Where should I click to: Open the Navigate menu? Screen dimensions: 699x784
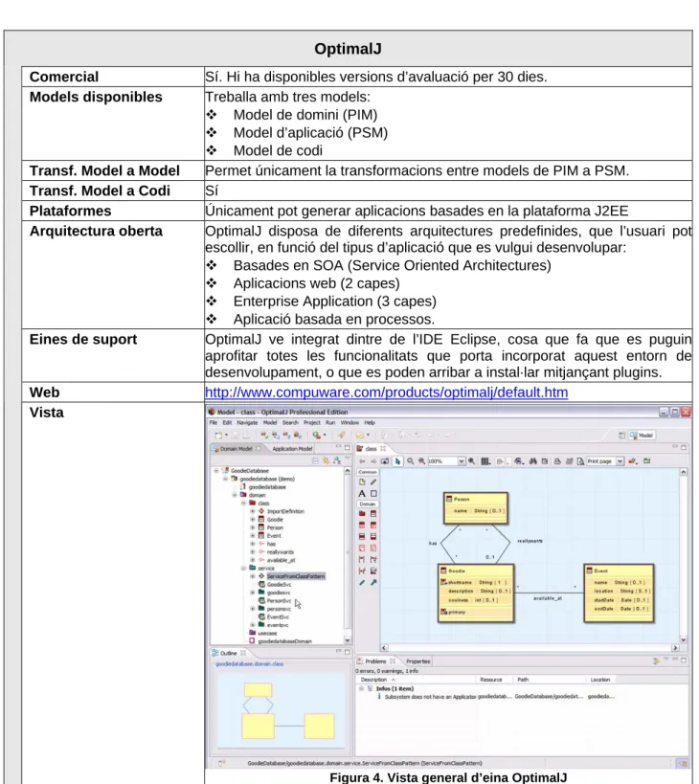point(247,423)
